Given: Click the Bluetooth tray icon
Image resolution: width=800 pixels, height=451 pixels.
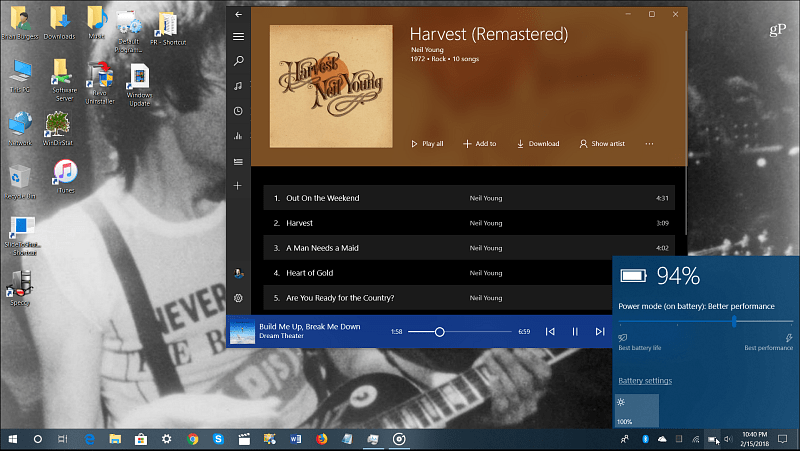Looking at the screenshot, I should 645,439.
